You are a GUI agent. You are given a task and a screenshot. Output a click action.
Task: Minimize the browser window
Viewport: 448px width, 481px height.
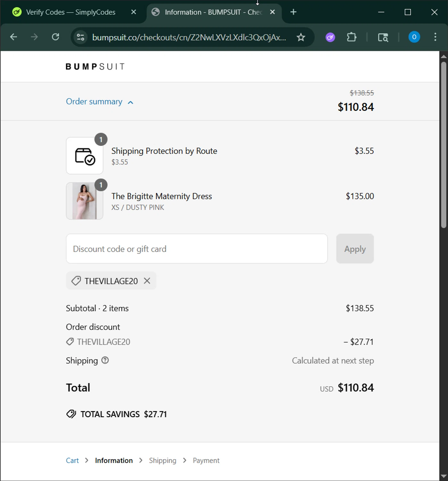[381, 12]
